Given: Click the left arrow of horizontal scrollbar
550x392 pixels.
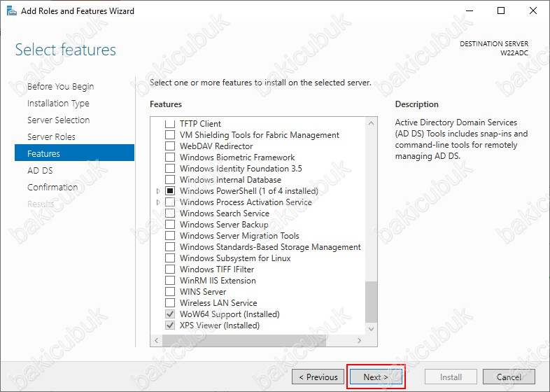Looking at the screenshot, I should [x=157, y=340].
